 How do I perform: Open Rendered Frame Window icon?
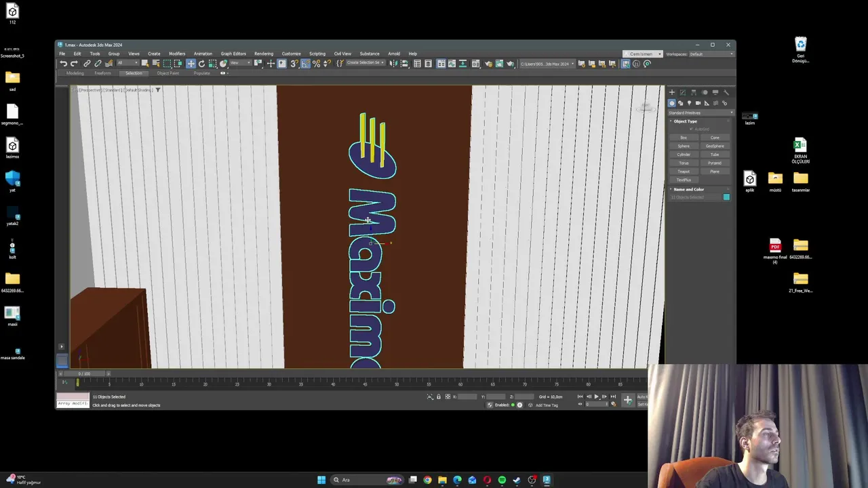click(x=499, y=64)
